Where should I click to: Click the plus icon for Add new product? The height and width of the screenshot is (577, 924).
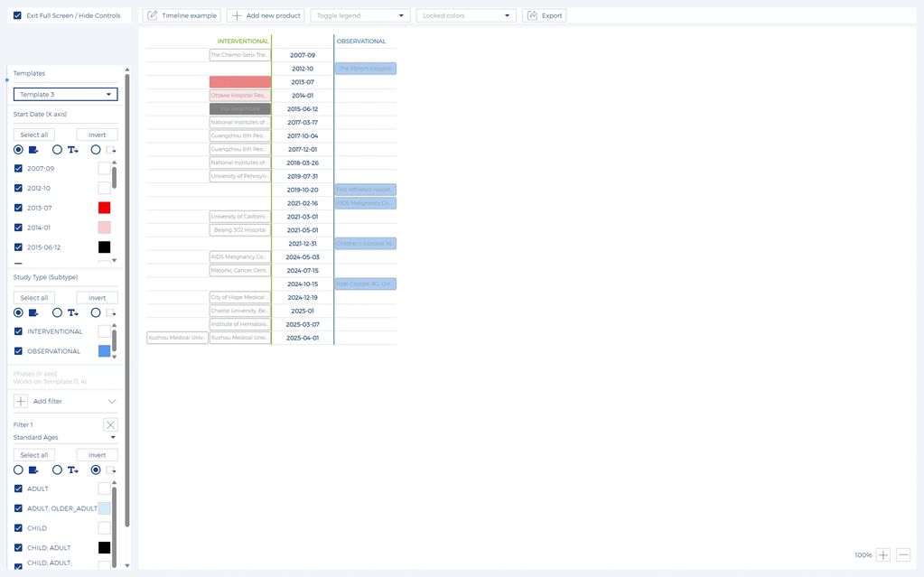[x=237, y=15]
